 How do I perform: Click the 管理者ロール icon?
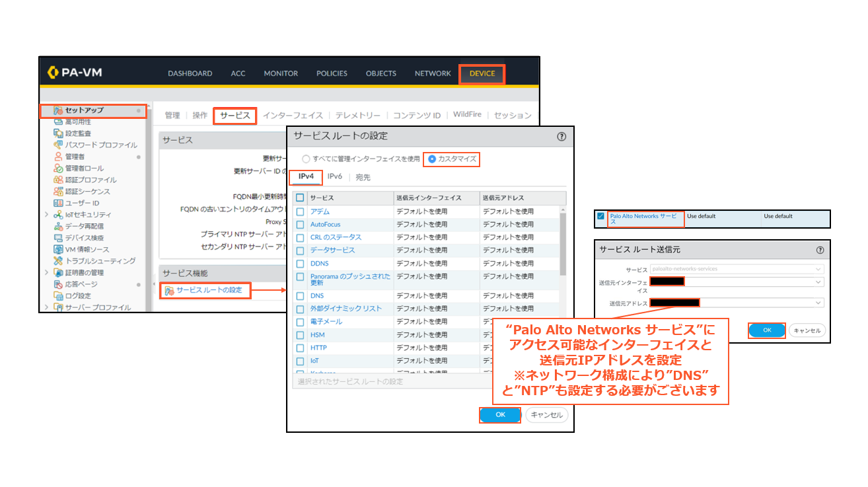pos(58,168)
